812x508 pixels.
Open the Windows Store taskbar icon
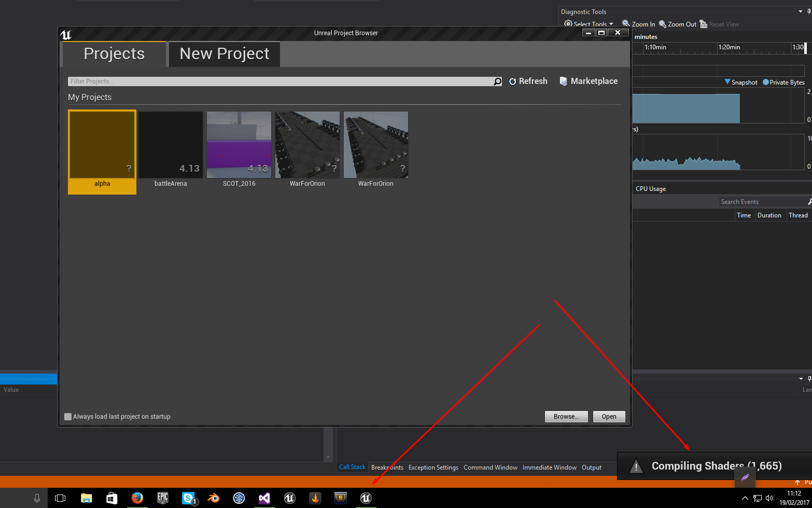click(111, 498)
